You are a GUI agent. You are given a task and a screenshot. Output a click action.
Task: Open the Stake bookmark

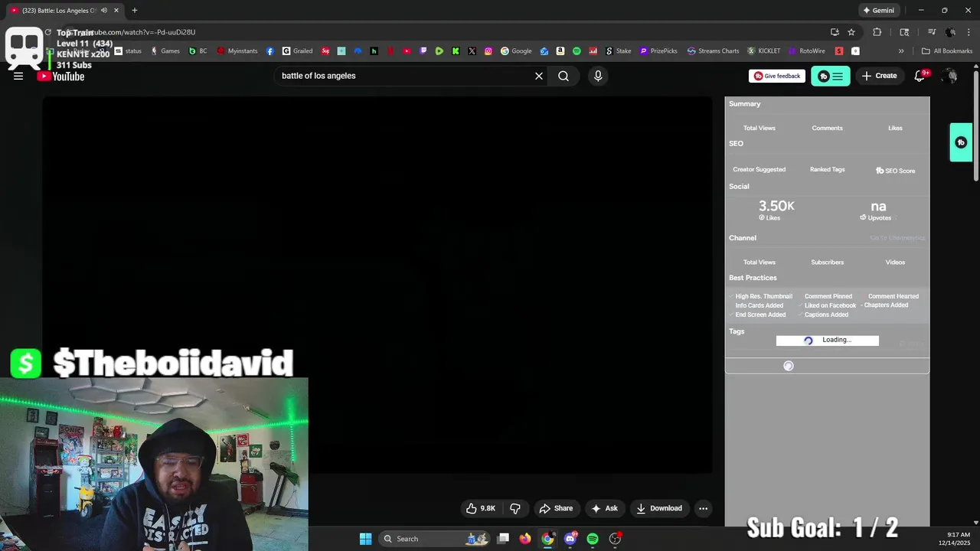(x=618, y=51)
